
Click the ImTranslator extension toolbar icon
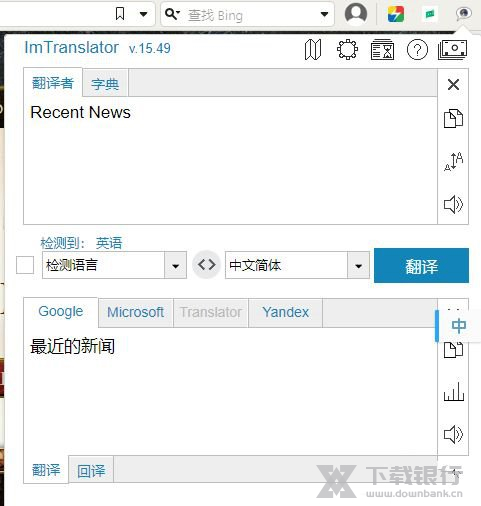(x=464, y=13)
